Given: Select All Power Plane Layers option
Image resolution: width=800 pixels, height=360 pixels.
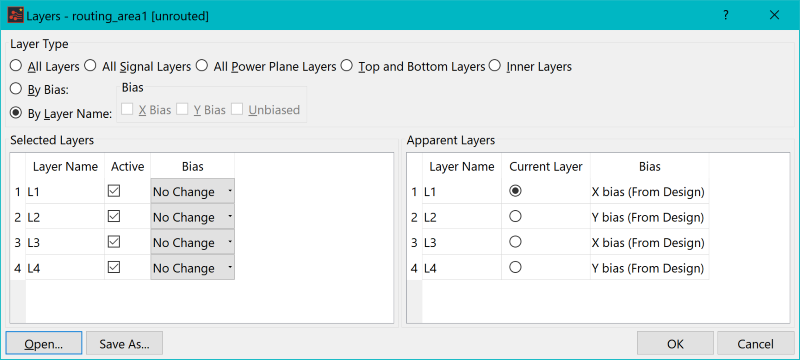Looking at the screenshot, I should coord(202,66).
